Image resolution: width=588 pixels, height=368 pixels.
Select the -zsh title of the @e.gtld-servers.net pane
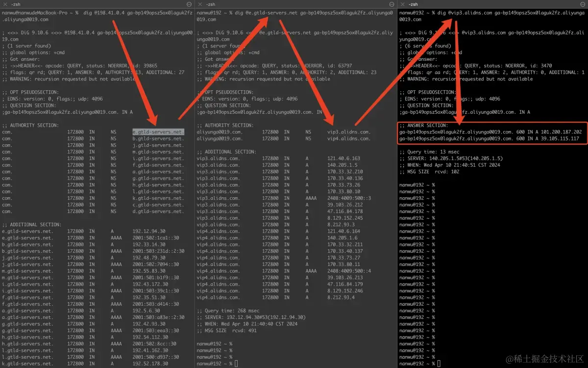pos(211,4)
